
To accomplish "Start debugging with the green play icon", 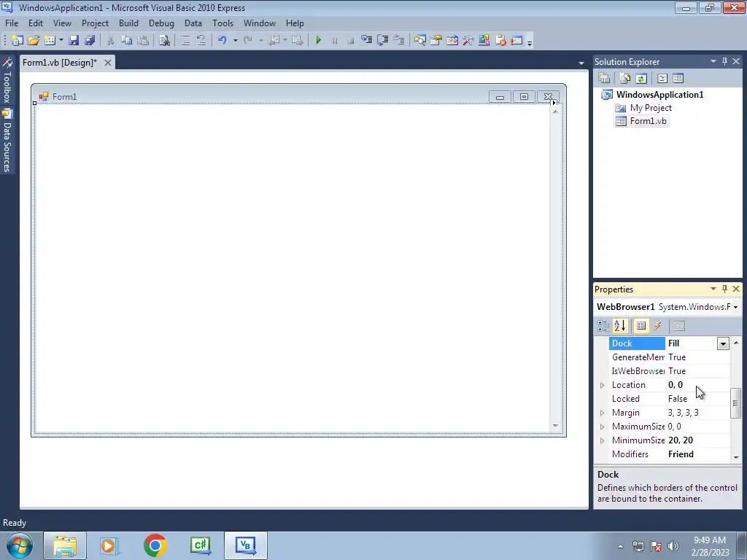I will 318,41.
